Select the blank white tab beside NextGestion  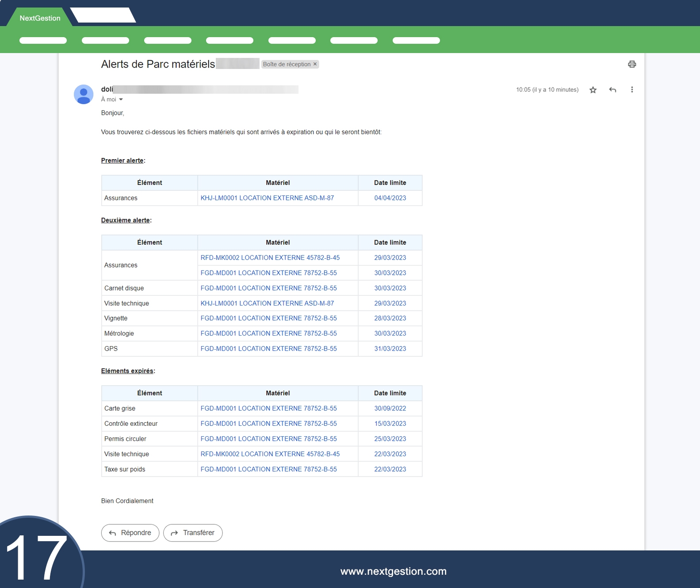coord(103,15)
